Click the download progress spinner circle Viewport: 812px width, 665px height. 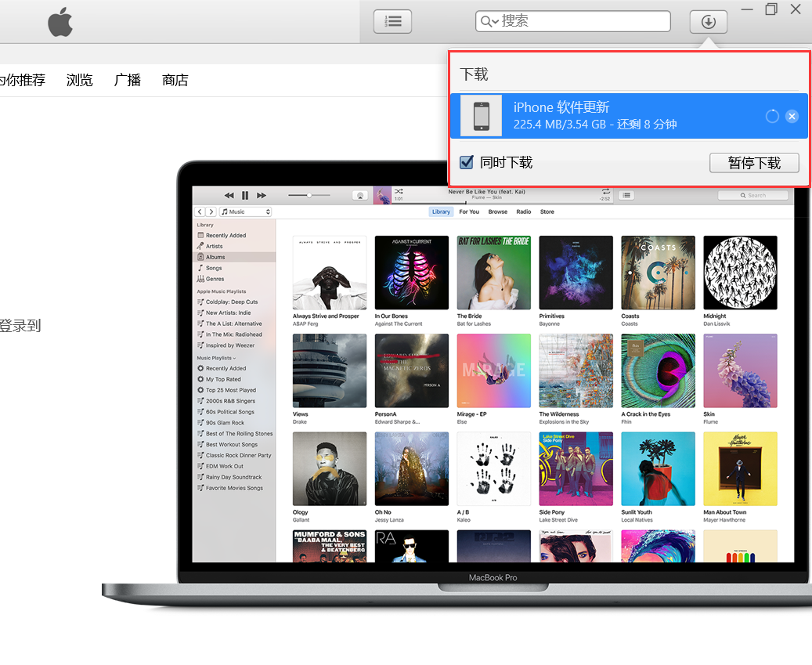tap(771, 116)
